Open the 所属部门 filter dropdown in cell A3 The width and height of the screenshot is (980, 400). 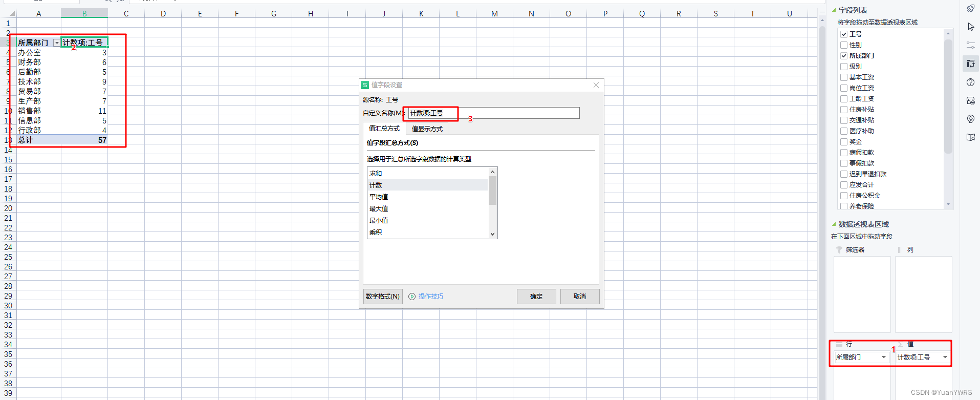tap(57, 43)
